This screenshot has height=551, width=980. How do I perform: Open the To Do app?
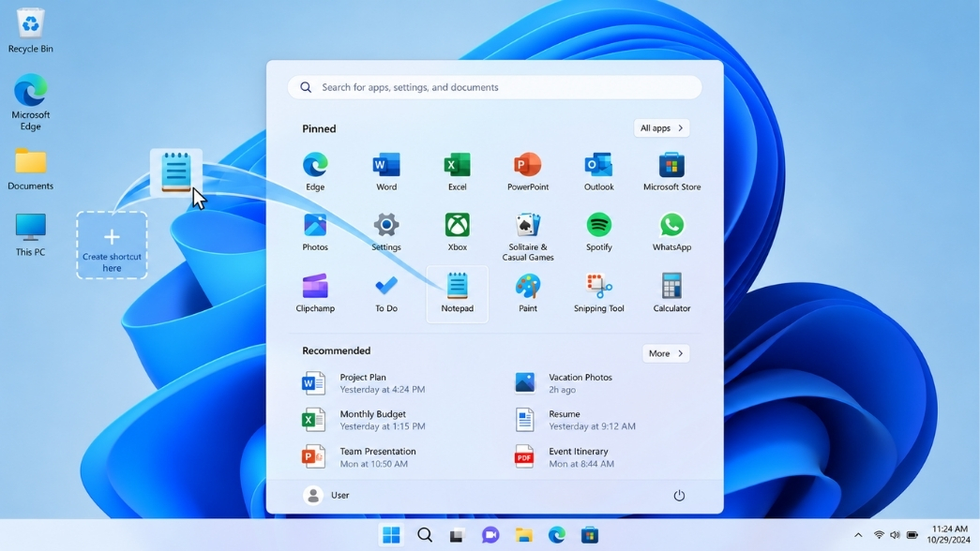[x=386, y=293]
